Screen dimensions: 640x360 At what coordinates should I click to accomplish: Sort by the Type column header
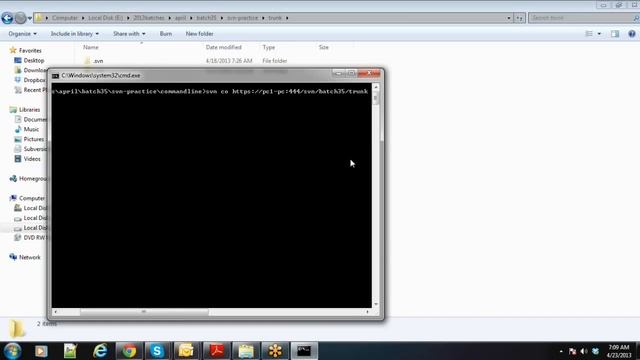[x=269, y=47]
